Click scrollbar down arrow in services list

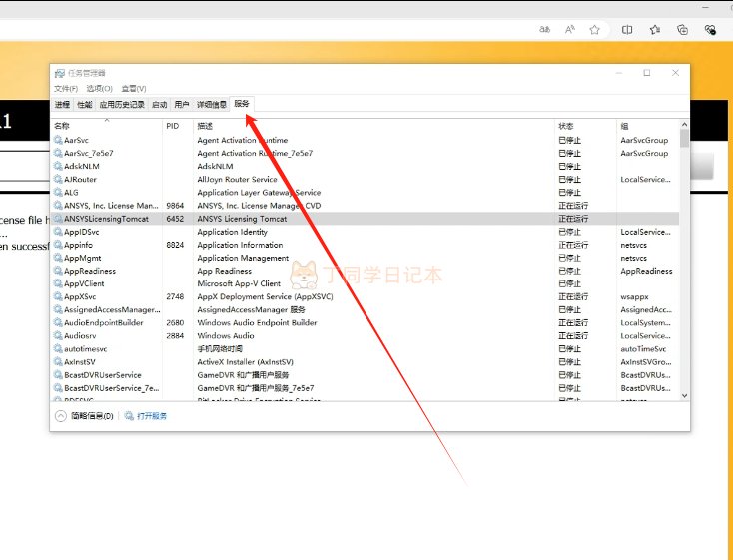tap(684, 395)
